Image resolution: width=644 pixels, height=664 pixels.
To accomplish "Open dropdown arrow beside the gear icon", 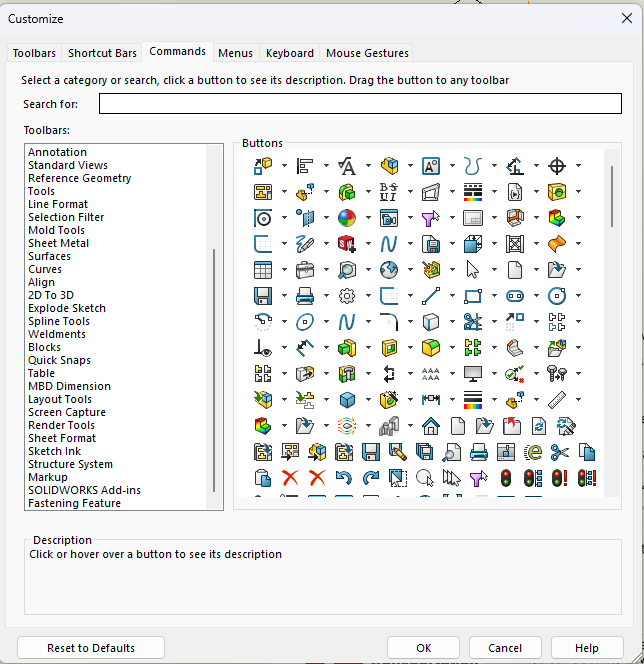I will (367, 296).
